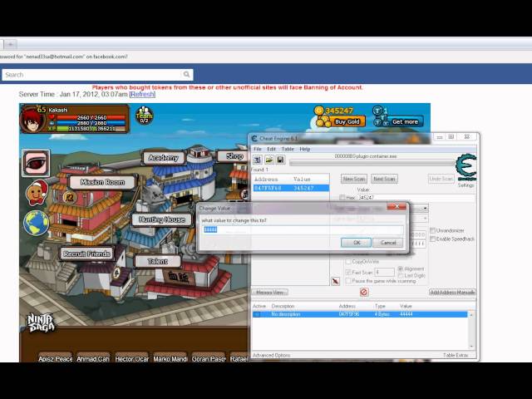Click the Buy Gold button
This screenshot has height=399, width=532.
coord(347,122)
